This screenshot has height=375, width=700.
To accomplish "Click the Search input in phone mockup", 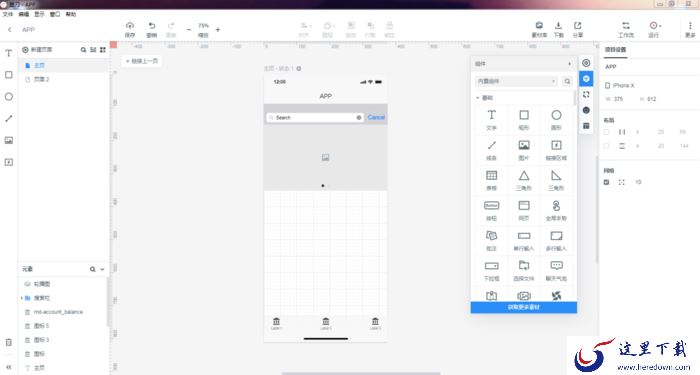I will coord(315,117).
